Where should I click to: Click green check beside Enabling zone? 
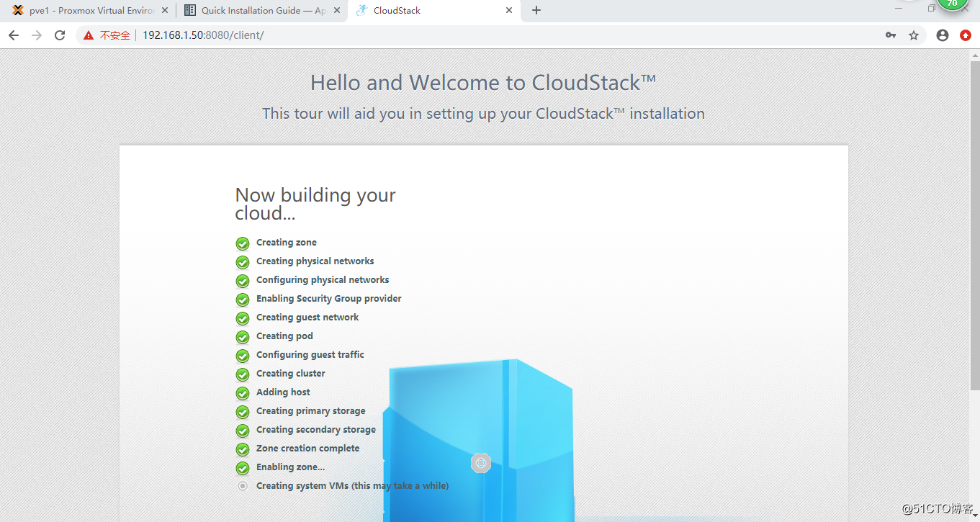tap(243, 468)
